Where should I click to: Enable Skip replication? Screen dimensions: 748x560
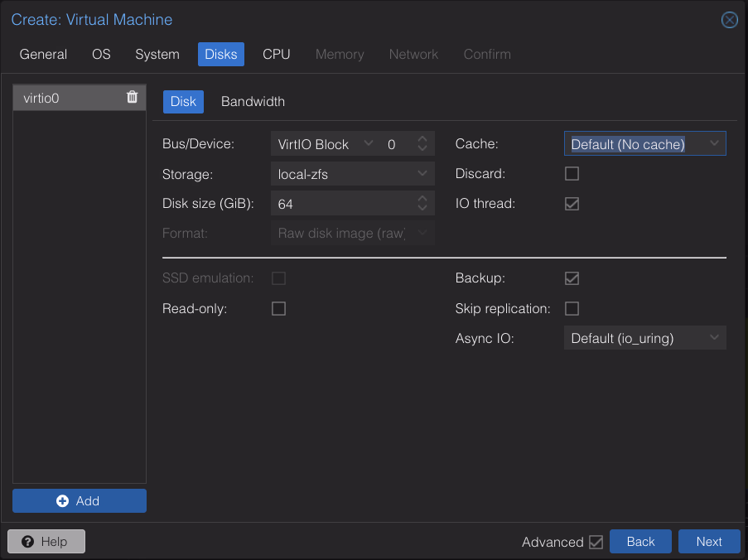[x=572, y=308]
